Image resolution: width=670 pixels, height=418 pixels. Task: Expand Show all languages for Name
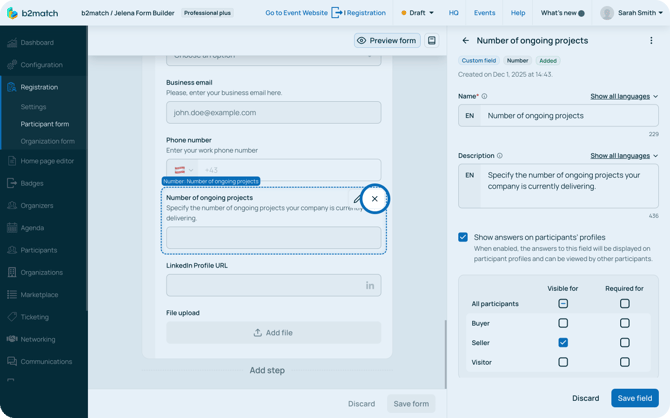coord(623,97)
